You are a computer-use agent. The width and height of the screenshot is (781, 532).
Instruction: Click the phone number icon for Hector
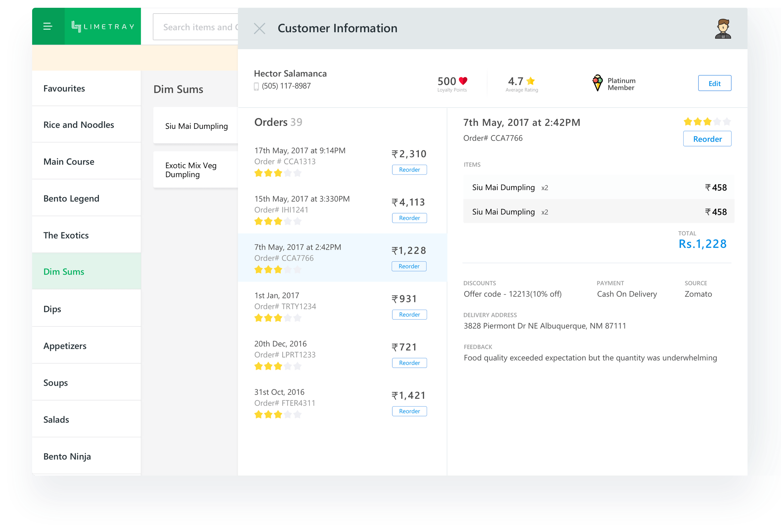pyautogui.click(x=257, y=86)
